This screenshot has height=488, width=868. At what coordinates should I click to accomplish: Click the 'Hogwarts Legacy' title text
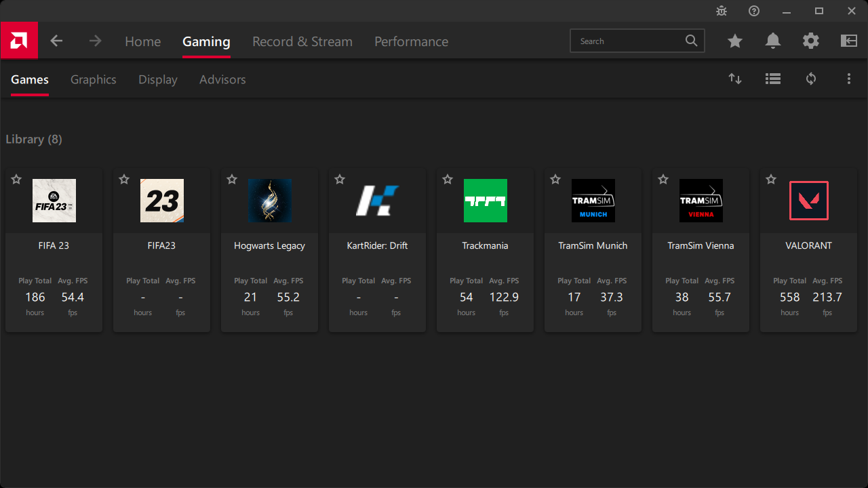(269, 246)
